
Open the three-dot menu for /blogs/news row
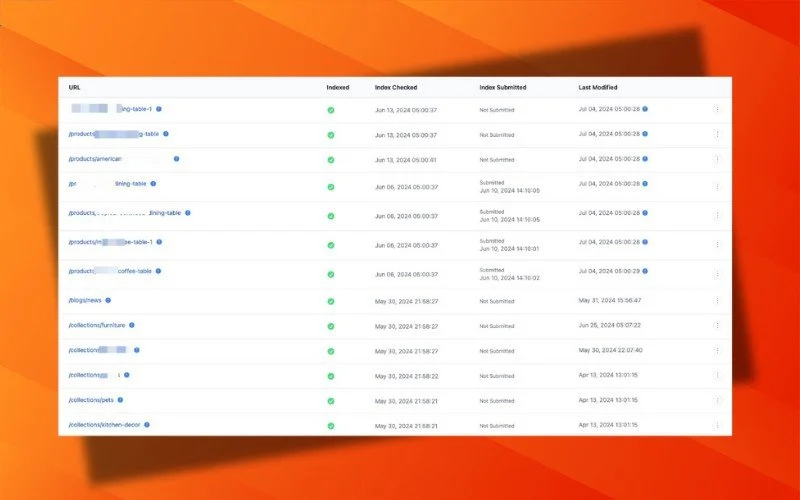[717, 301]
